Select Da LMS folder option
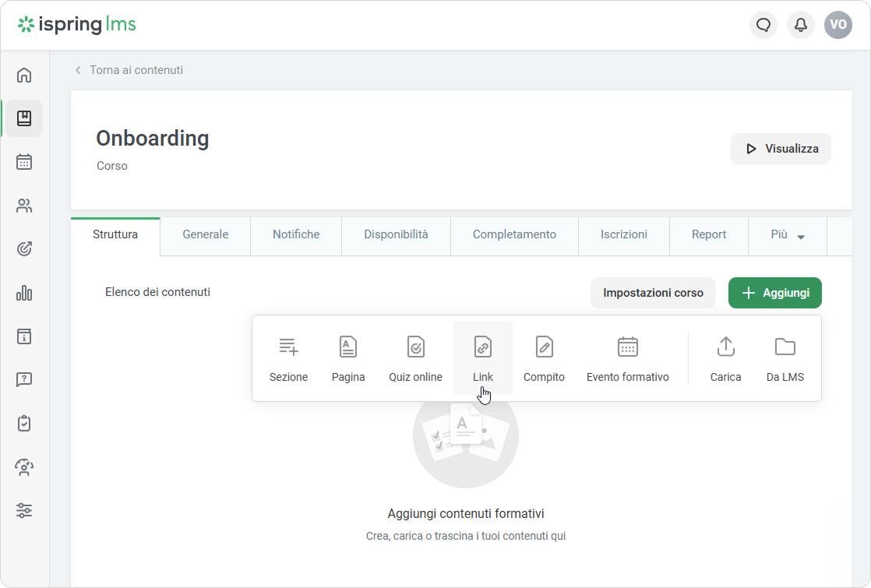 pos(785,358)
